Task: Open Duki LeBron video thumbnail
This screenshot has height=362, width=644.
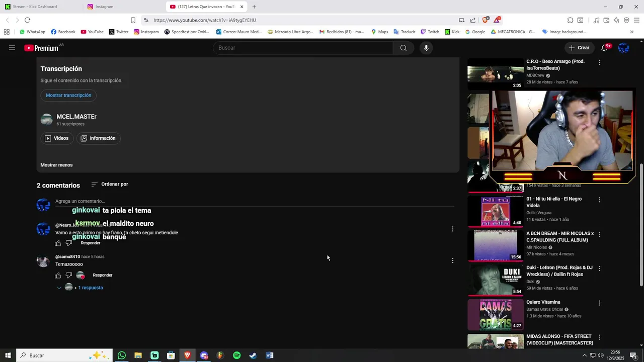Action: (x=496, y=280)
